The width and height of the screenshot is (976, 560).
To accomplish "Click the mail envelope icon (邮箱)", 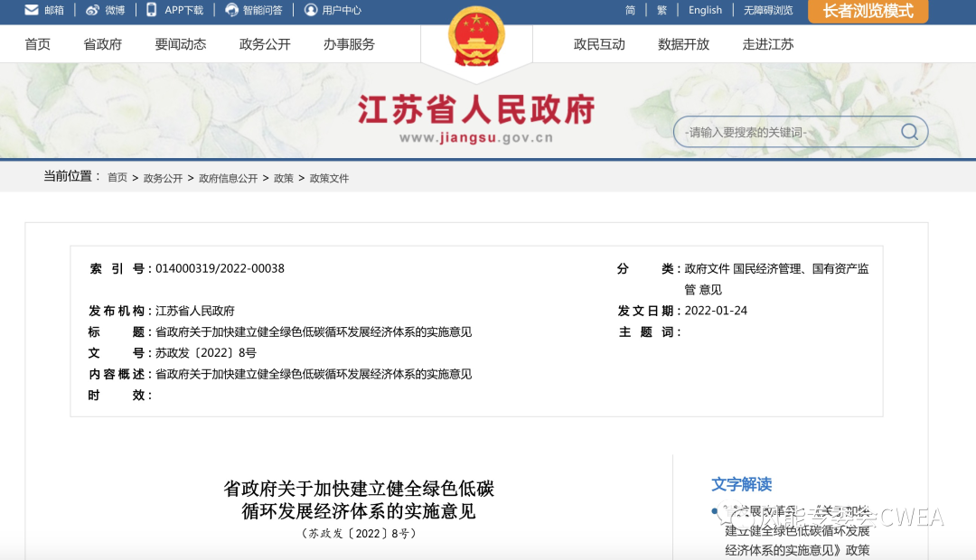I will (32, 10).
